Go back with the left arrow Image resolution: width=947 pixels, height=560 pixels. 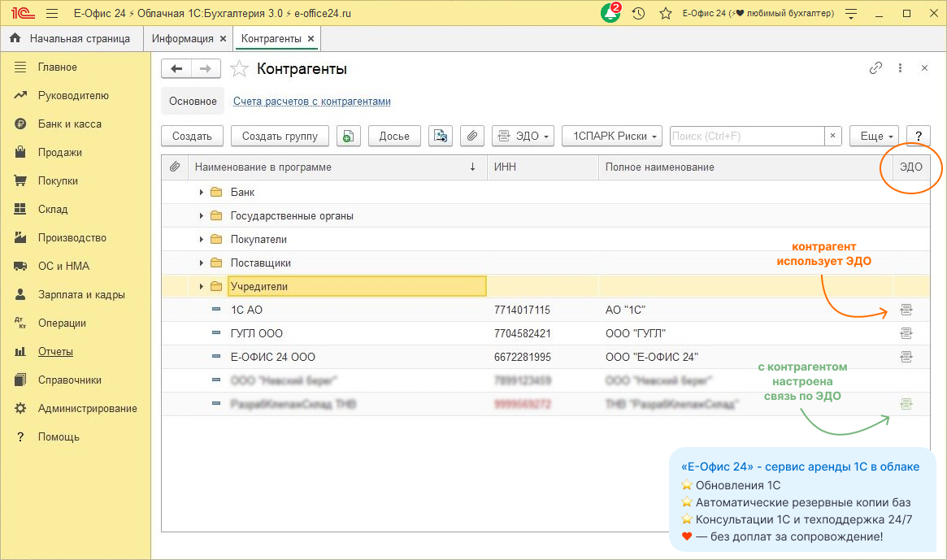176,69
